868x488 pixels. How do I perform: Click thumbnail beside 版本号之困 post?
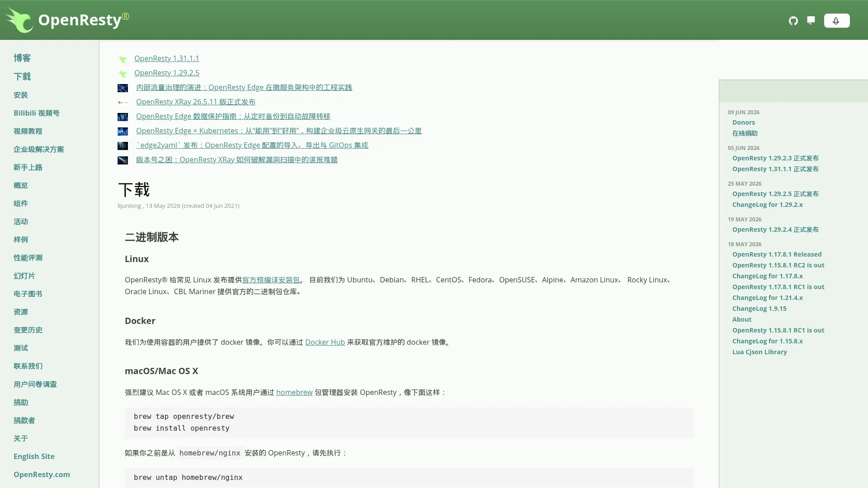pyautogui.click(x=123, y=160)
